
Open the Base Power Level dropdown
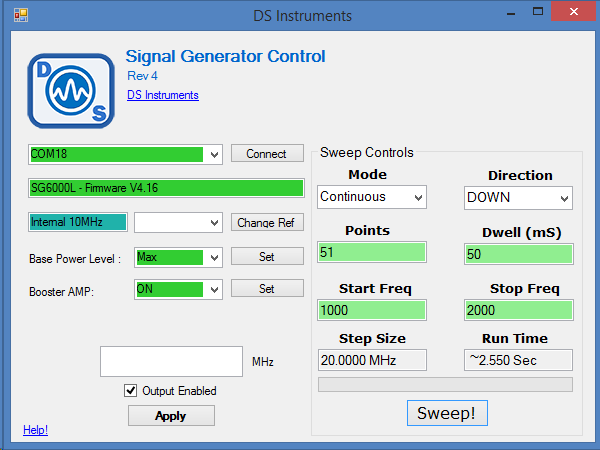[x=213, y=257]
